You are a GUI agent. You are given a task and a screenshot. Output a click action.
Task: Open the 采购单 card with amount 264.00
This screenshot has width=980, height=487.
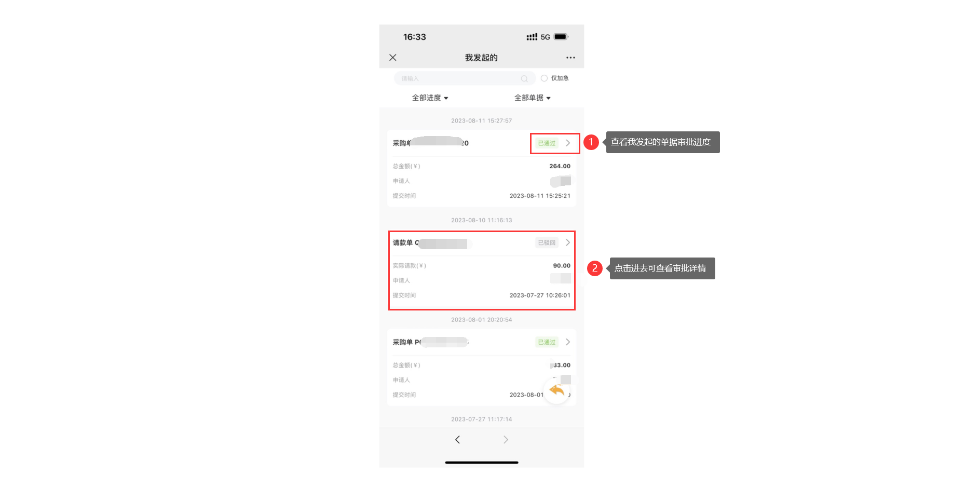click(482, 169)
